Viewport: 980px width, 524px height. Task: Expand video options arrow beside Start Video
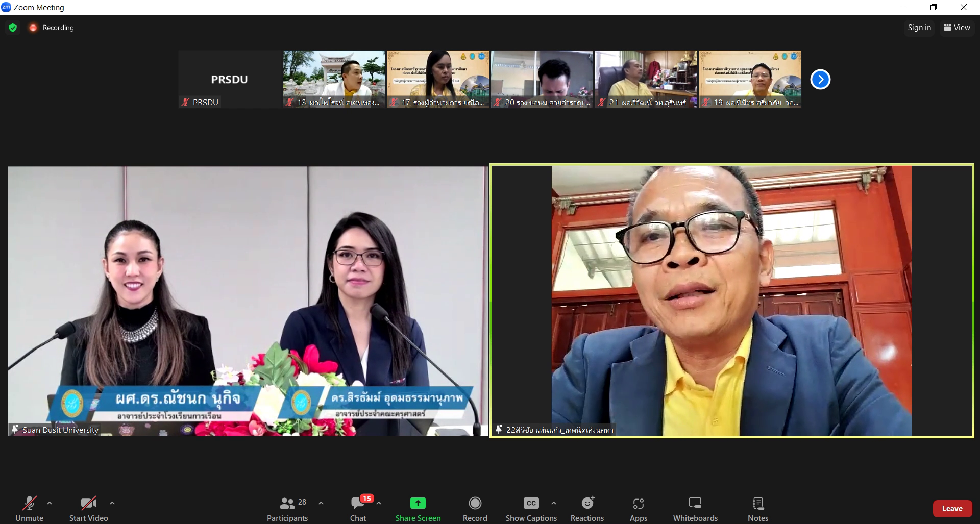point(112,503)
